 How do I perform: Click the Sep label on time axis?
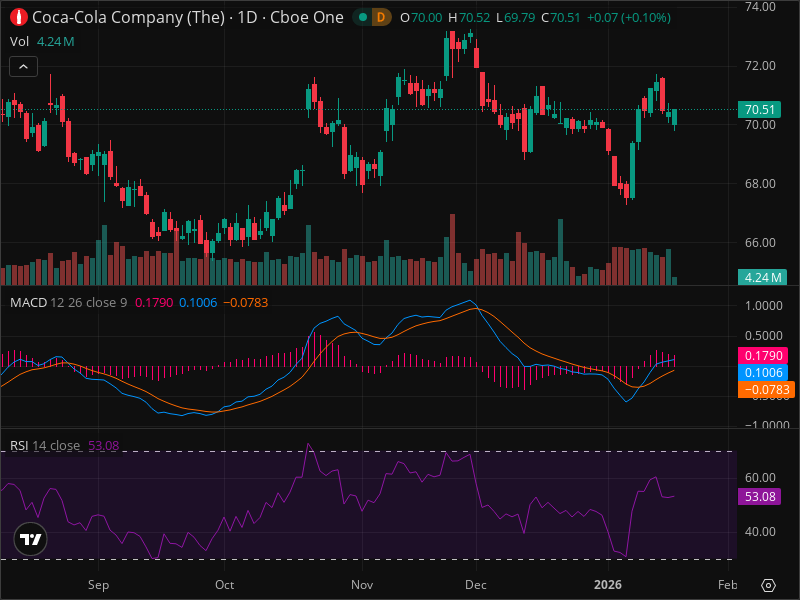click(x=98, y=585)
